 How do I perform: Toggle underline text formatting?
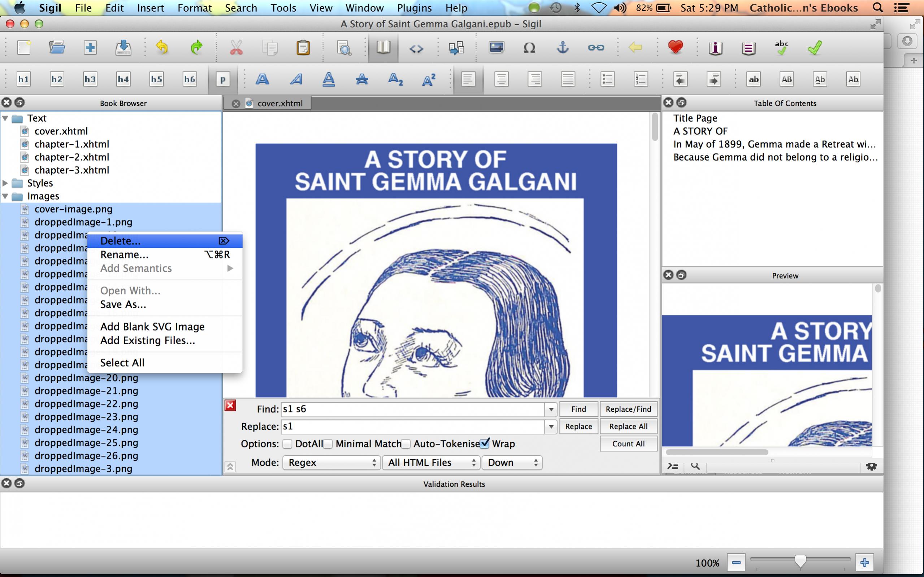click(x=329, y=79)
